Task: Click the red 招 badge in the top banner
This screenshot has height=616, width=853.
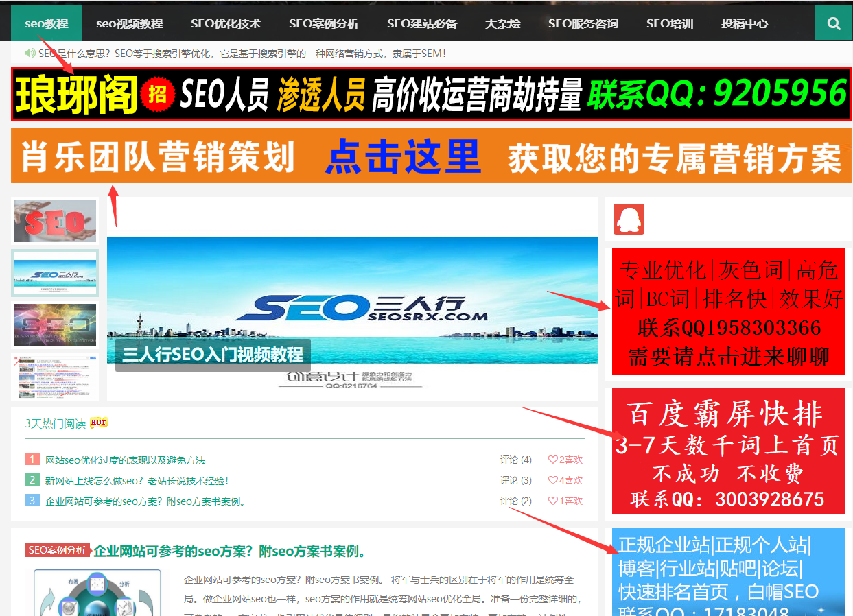Action: [x=156, y=94]
